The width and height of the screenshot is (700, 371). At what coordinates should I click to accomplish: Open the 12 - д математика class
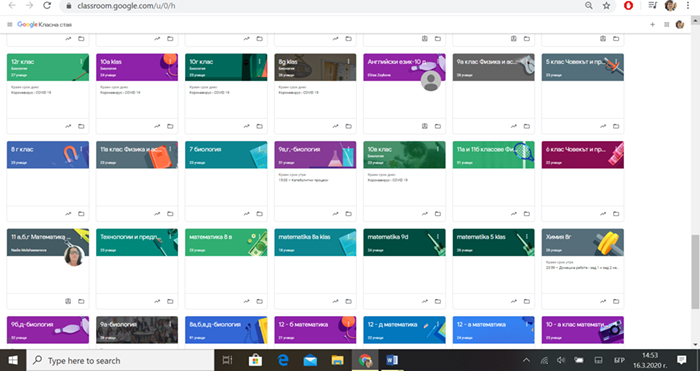[x=392, y=324]
